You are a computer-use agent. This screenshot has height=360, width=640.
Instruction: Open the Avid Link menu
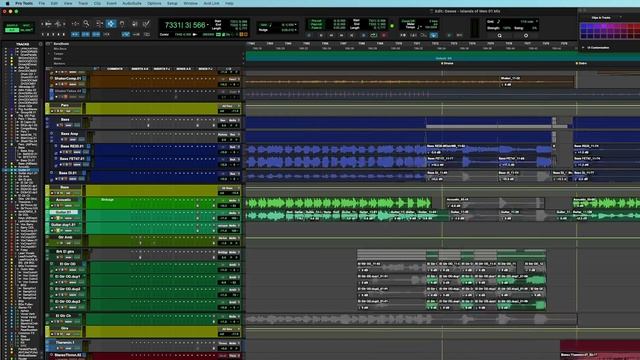(211, 3)
